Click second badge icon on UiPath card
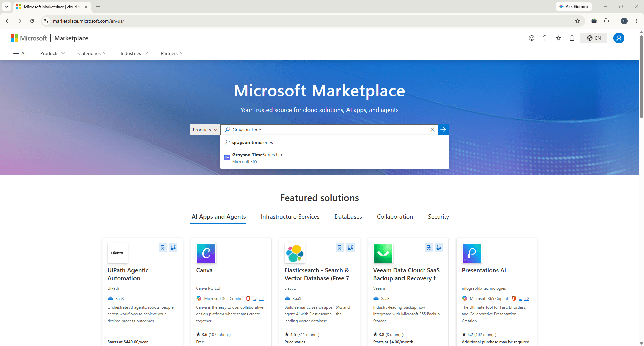The width and height of the screenshot is (644, 346). click(x=173, y=248)
